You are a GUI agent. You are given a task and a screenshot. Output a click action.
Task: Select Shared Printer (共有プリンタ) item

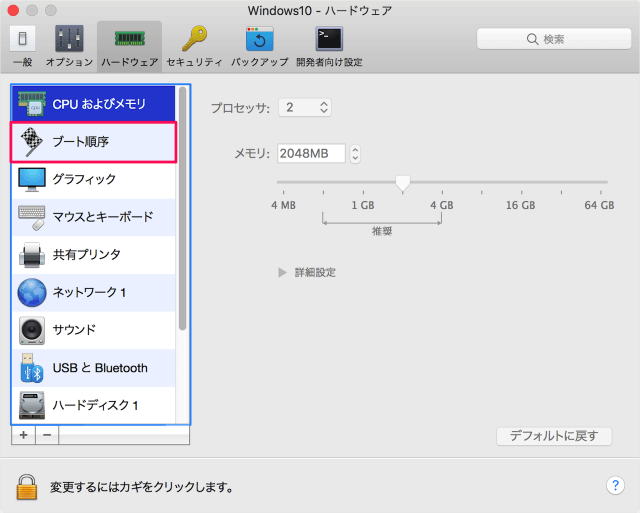click(x=93, y=254)
